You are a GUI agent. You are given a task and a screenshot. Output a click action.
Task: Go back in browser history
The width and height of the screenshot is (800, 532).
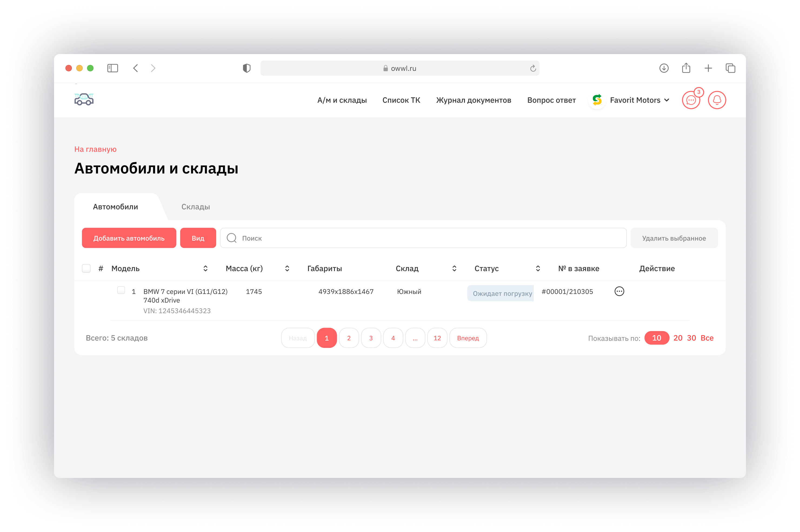pos(135,68)
